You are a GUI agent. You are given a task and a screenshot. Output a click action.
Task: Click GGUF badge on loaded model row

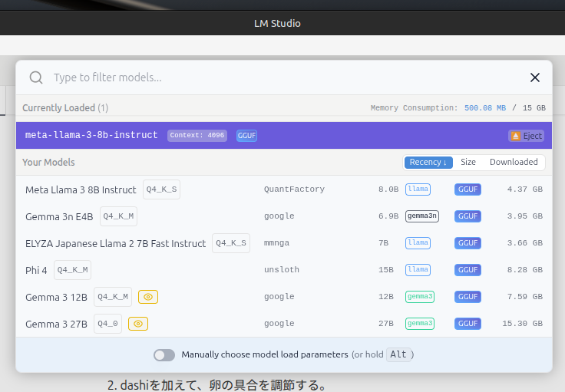pos(246,136)
